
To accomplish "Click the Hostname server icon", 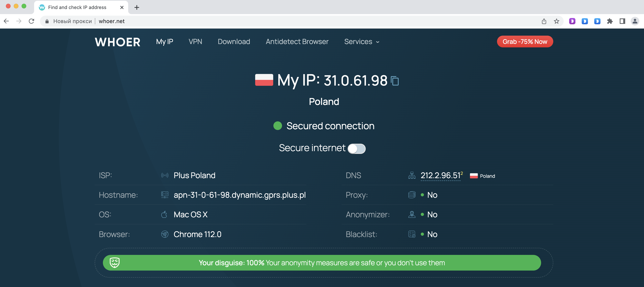I will point(165,195).
